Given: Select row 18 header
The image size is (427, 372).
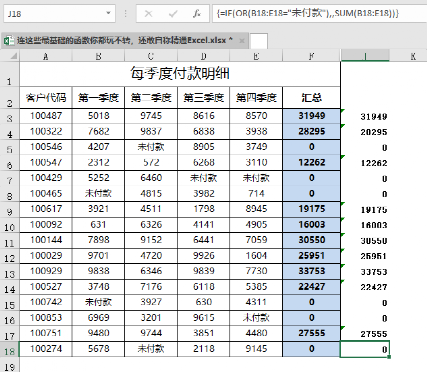Looking at the screenshot, I should point(10,349).
